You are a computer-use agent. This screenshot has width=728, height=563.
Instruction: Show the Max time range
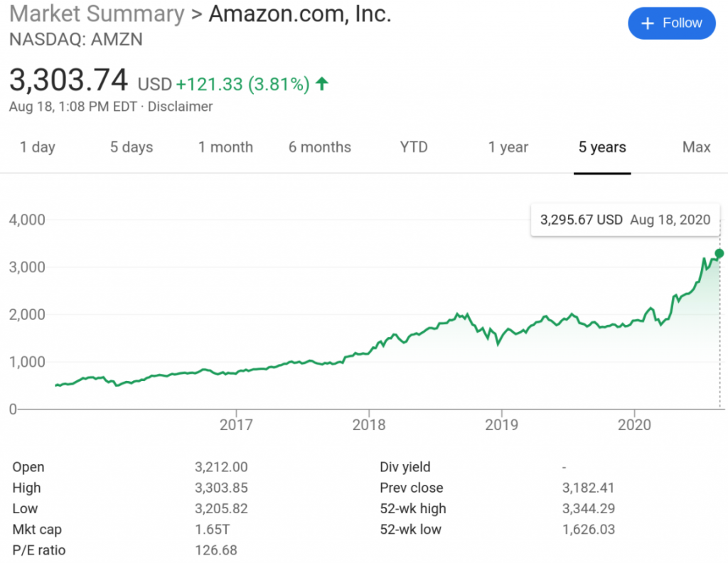pos(696,147)
